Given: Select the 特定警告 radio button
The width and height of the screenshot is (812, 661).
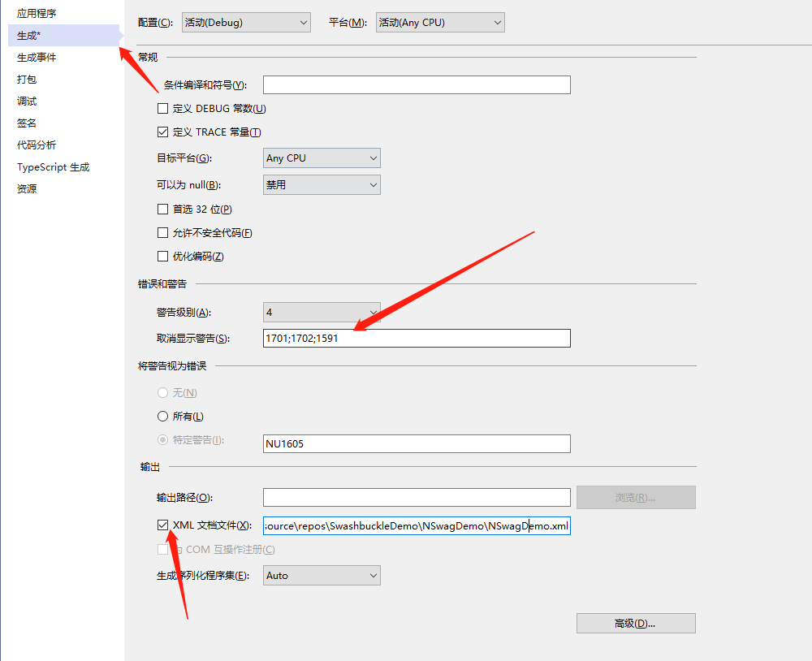Looking at the screenshot, I should pyautogui.click(x=162, y=440).
